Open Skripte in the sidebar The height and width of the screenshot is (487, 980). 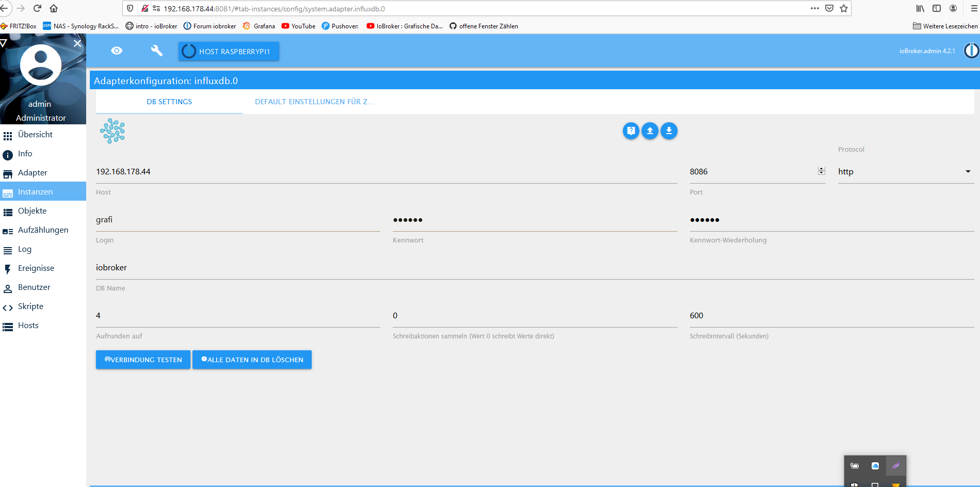tap(43, 306)
